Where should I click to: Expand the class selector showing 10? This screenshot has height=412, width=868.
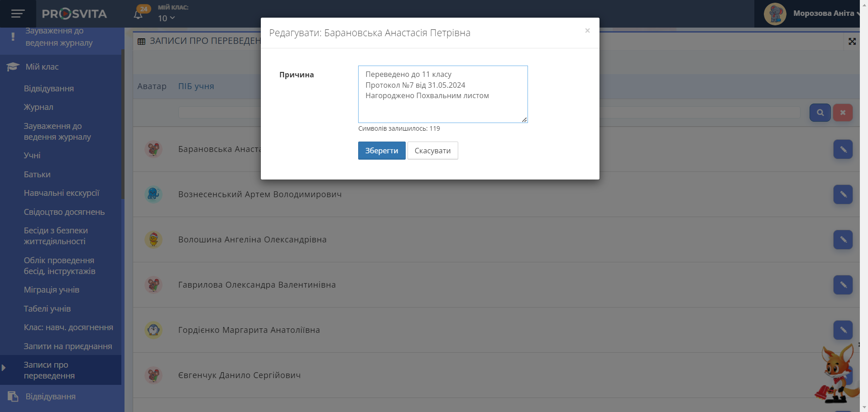pyautogui.click(x=166, y=19)
